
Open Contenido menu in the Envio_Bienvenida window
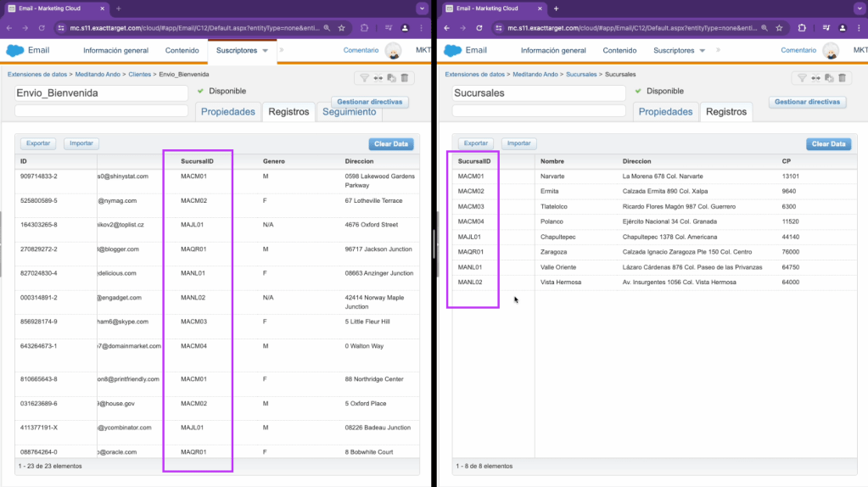(x=182, y=51)
